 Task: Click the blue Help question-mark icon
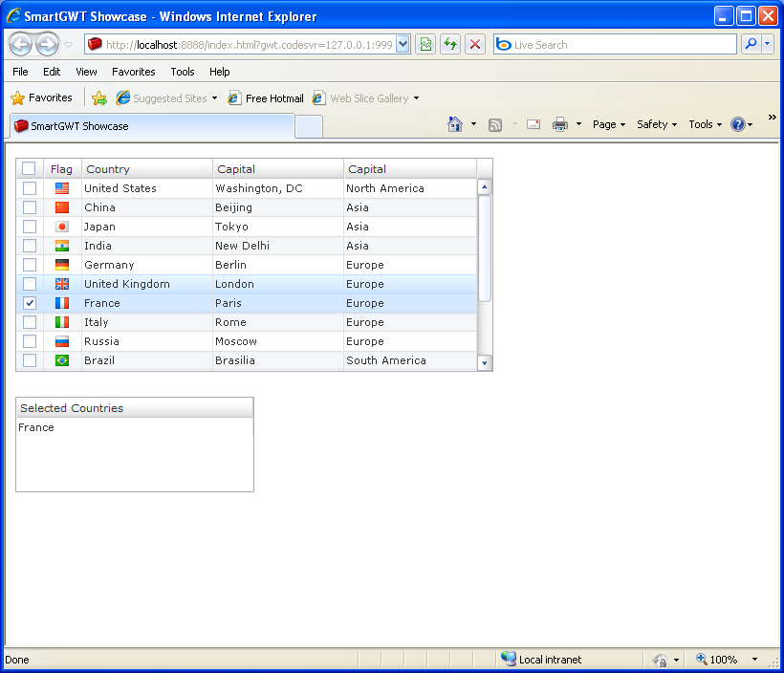(738, 124)
